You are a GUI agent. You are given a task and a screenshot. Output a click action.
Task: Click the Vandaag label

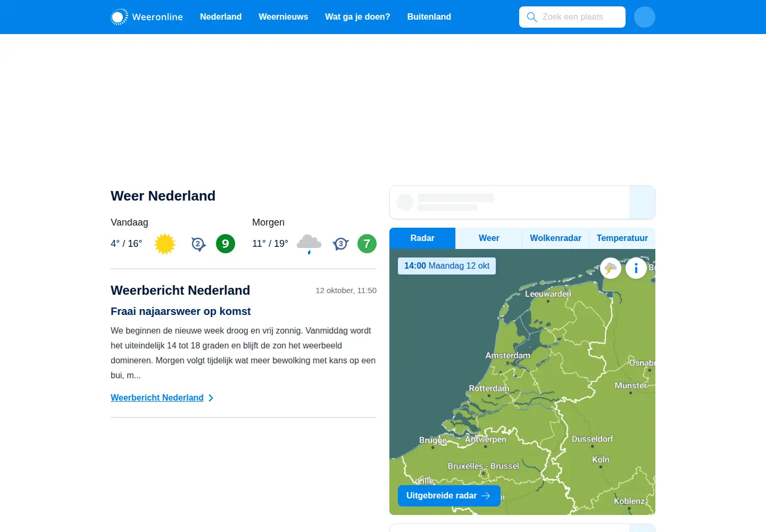tap(129, 222)
